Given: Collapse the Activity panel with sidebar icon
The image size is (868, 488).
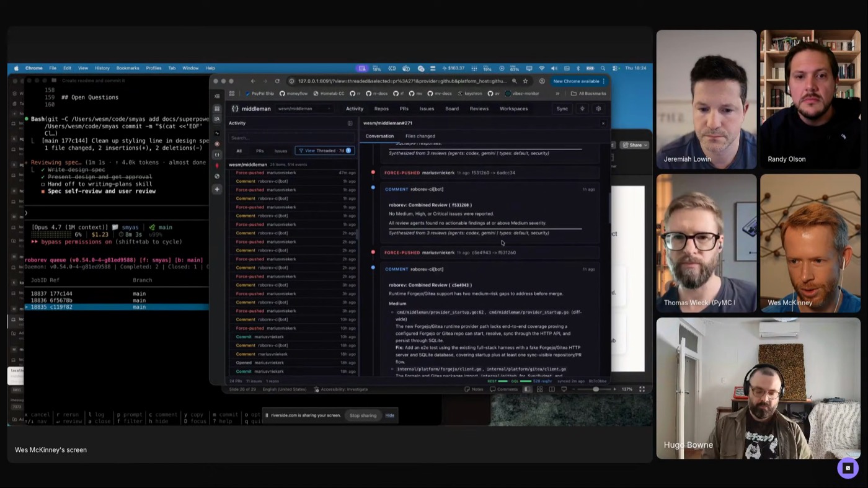Looking at the screenshot, I should 350,123.
